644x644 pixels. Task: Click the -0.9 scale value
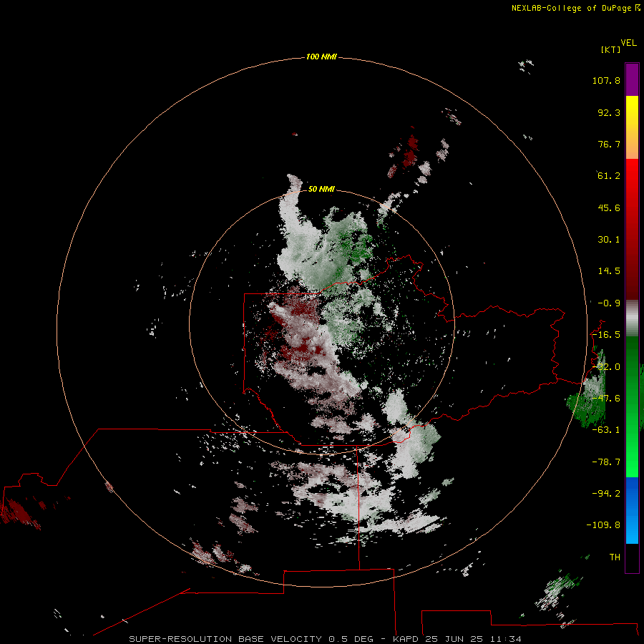pyautogui.click(x=609, y=303)
